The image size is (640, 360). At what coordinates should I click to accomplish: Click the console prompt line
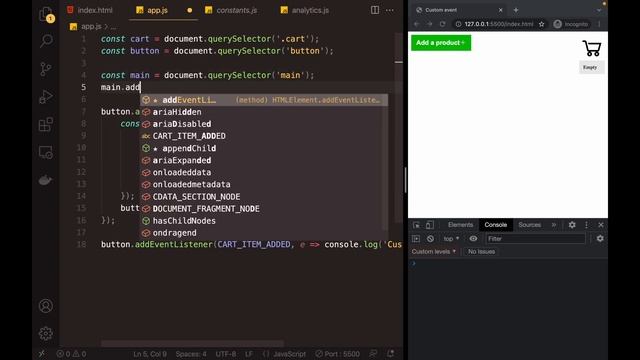[508, 264]
